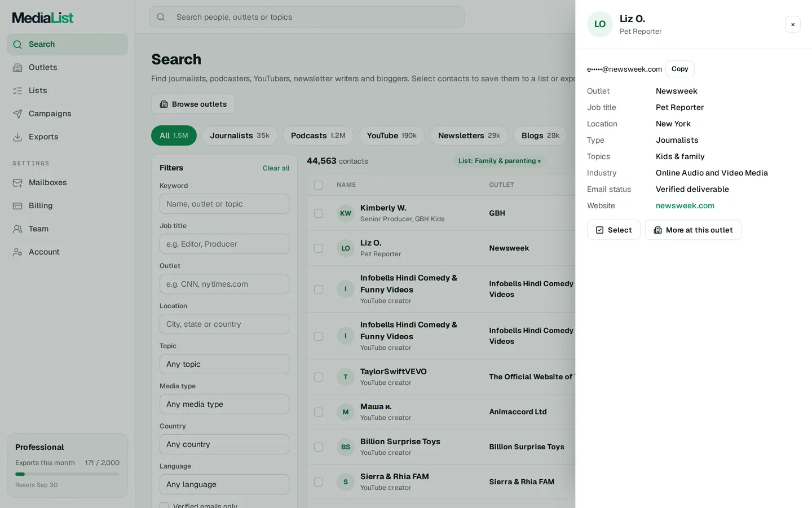Click the LO avatar in detail panel
Viewport: 812px width, 508px height.
[600, 24]
